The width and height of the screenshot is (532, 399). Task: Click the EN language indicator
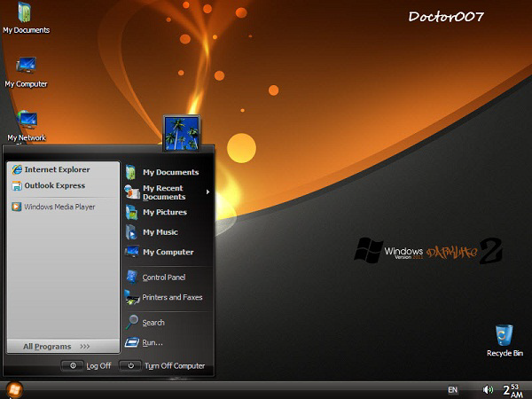coord(452,389)
